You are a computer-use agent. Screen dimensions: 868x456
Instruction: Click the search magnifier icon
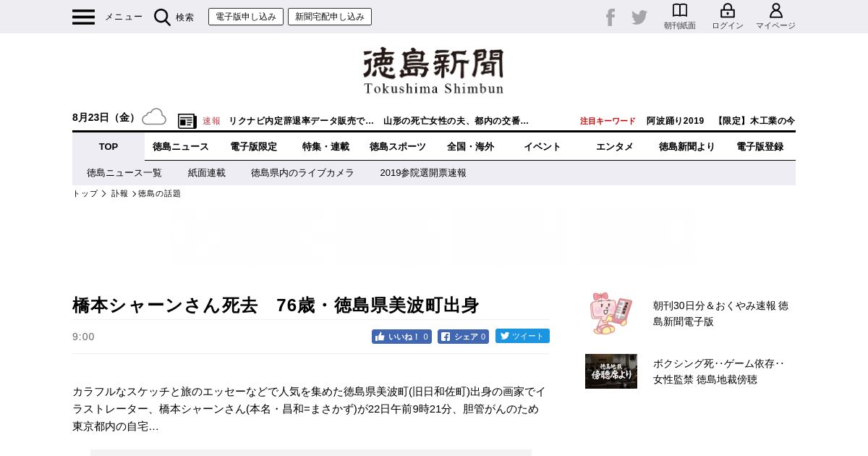[162, 17]
